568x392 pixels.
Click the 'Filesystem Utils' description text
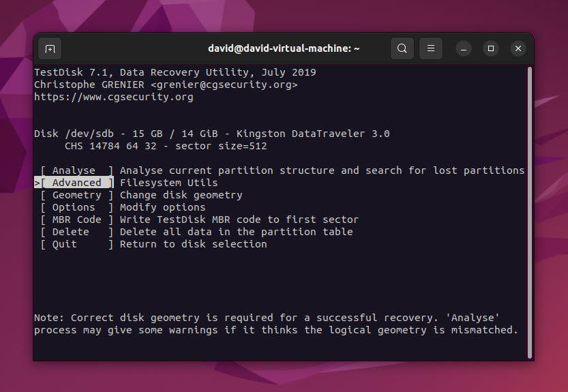169,183
